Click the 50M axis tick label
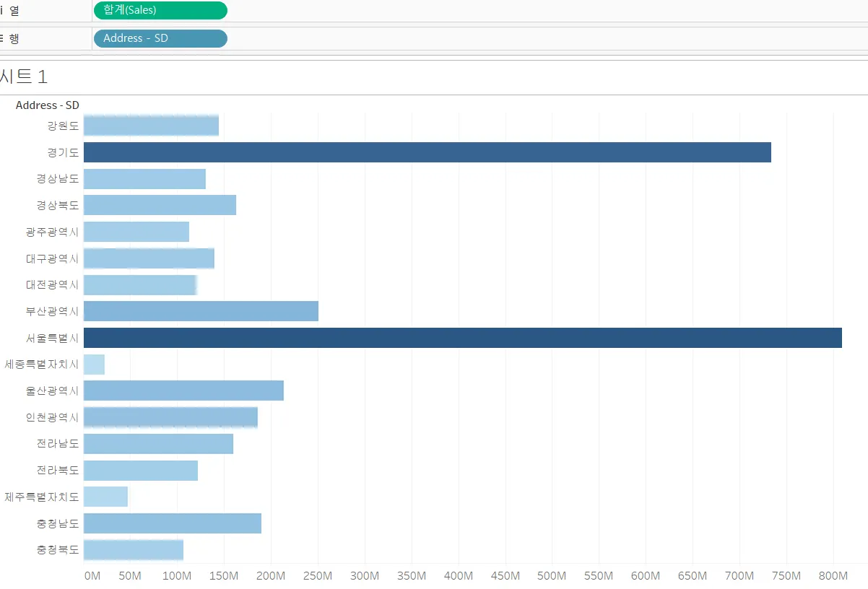The height and width of the screenshot is (589, 868). pos(130,576)
